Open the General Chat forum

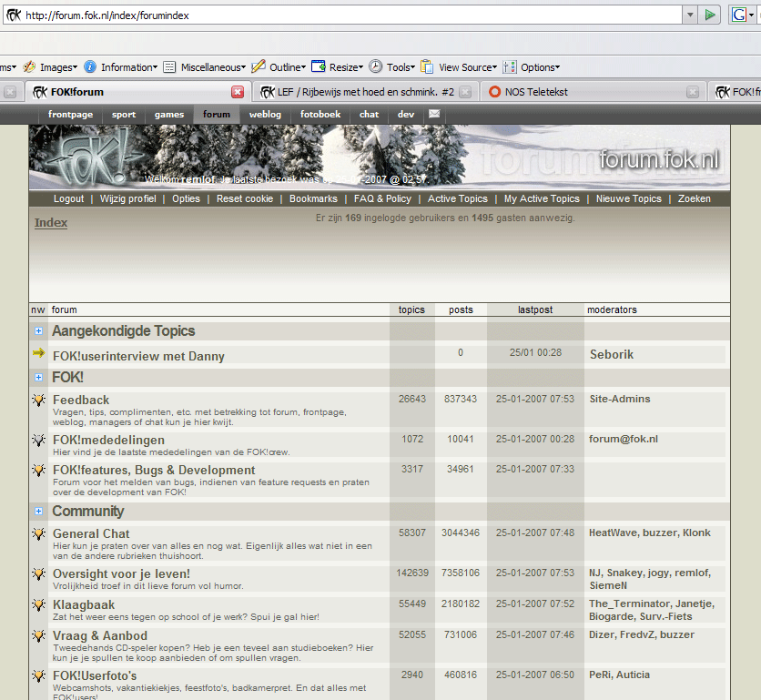coord(91,534)
